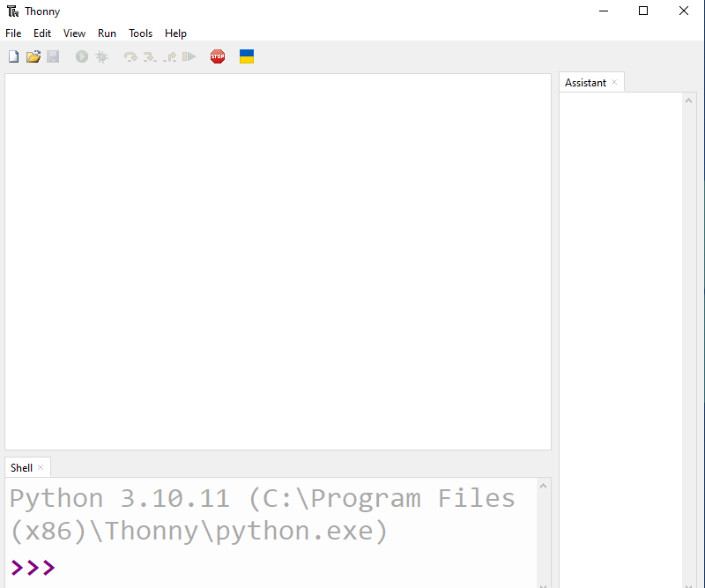Open the File menu

[x=13, y=33]
